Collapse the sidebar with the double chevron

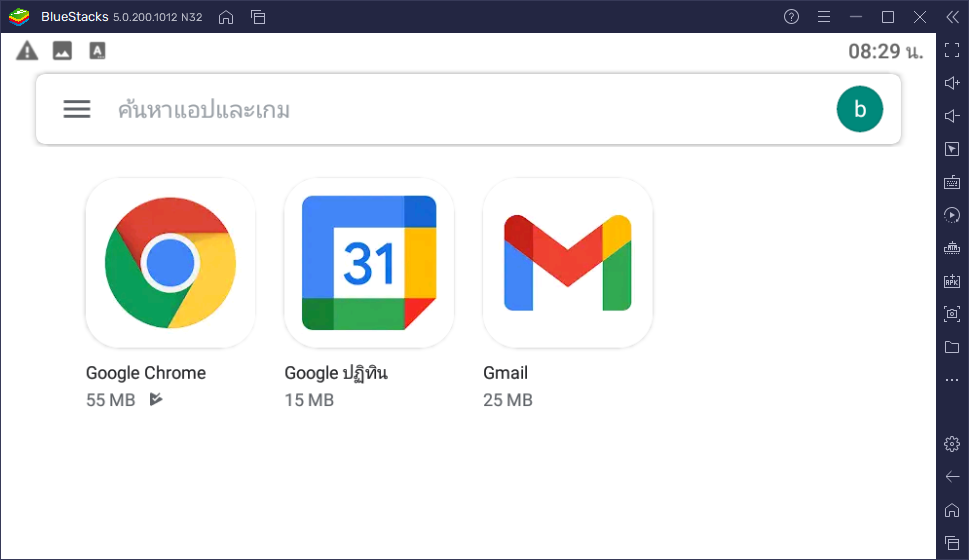(952, 17)
